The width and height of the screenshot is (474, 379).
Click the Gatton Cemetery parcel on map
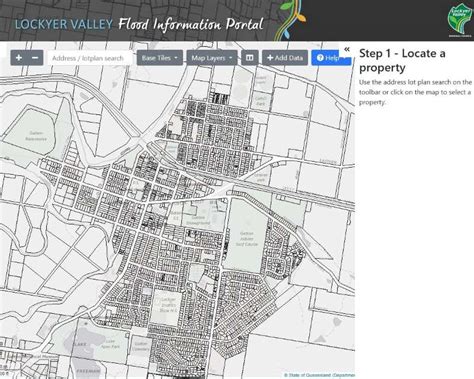[x=141, y=346]
